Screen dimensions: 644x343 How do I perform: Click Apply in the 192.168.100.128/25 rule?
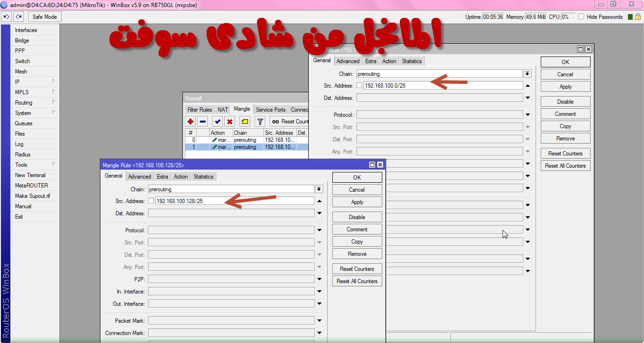pyautogui.click(x=357, y=202)
